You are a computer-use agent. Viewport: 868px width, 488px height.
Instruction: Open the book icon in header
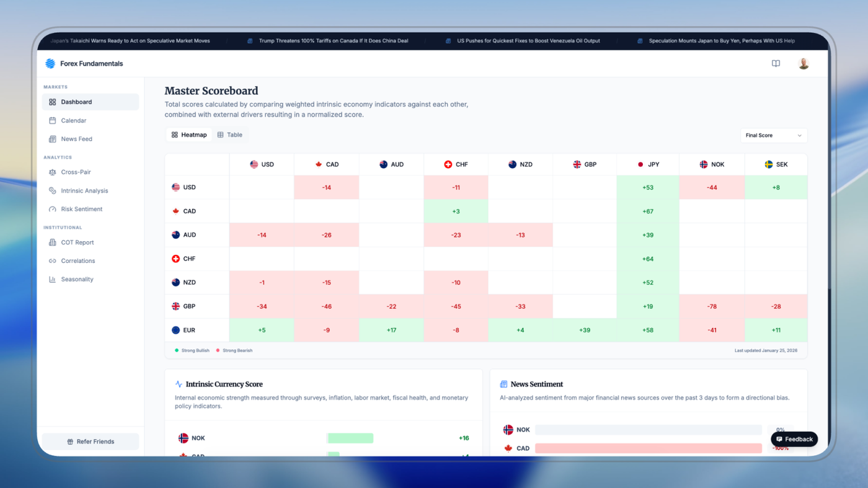pyautogui.click(x=776, y=63)
